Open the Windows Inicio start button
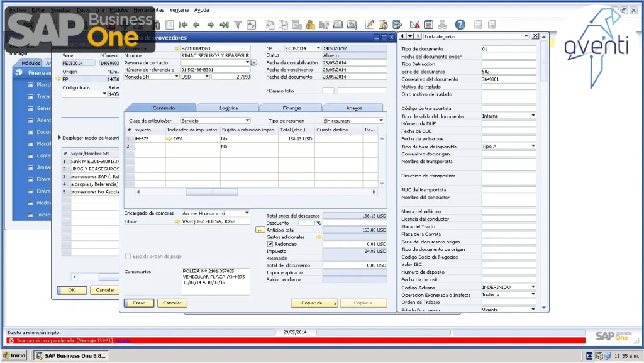 [14, 355]
